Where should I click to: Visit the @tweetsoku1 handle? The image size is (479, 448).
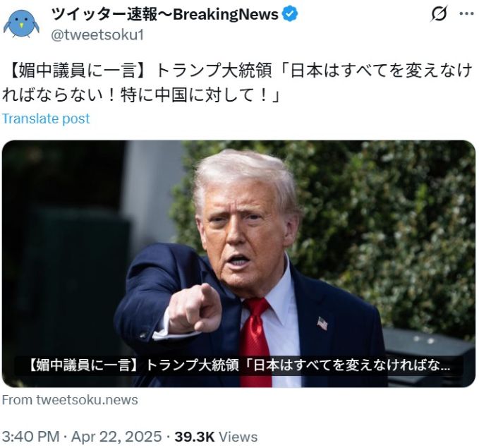[x=97, y=35]
